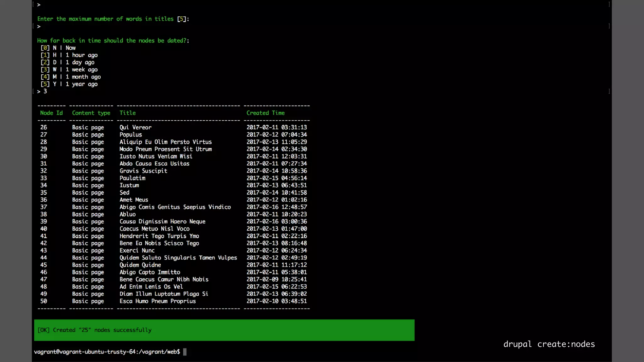Click the 'Node Id' column header

click(51, 113)
